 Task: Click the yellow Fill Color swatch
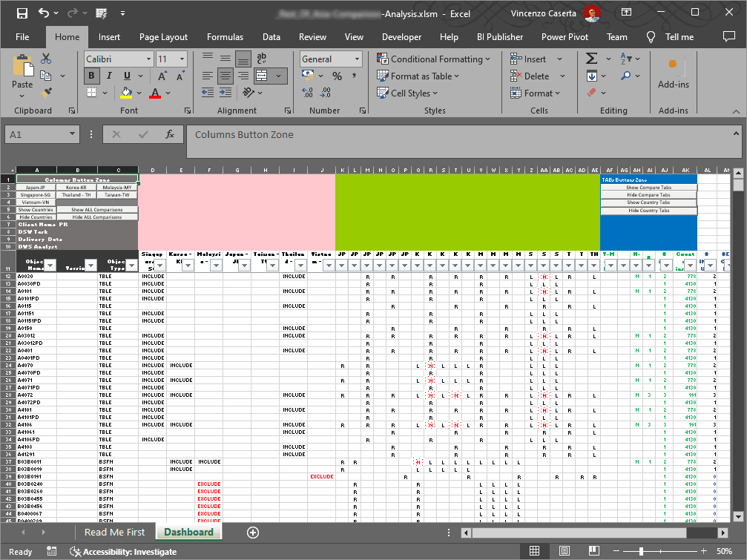pyautogui.click(x=126, y=93)
